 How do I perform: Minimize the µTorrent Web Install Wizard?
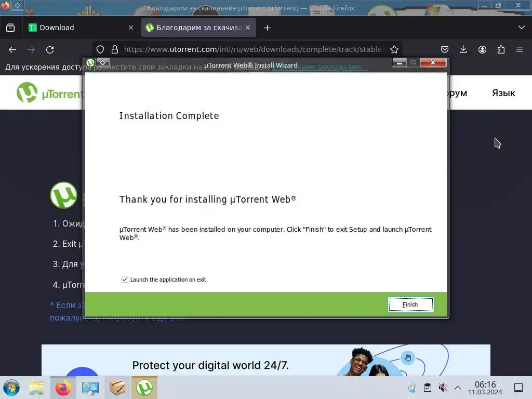point(400,62)
